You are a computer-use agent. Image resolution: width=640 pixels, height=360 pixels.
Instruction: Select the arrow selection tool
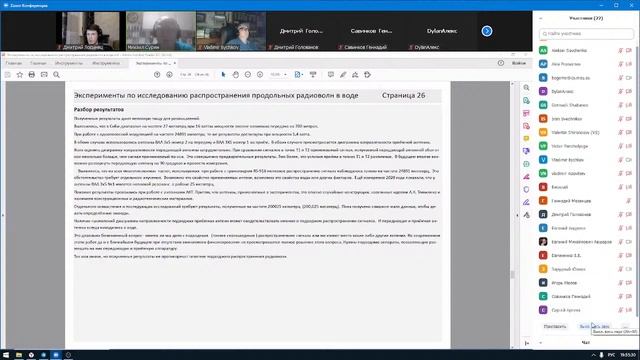click(223, 75)
